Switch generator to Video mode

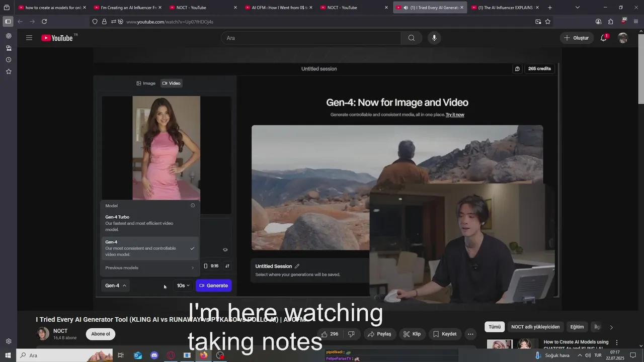tap(172, 83)
